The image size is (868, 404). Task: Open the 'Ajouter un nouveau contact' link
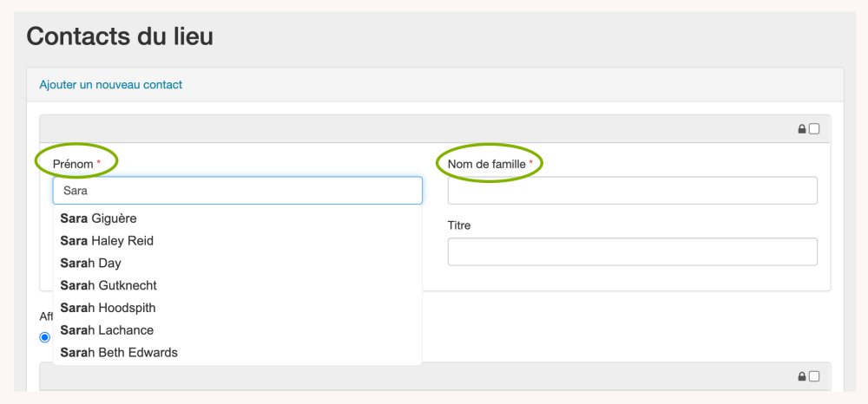point(110,84)
